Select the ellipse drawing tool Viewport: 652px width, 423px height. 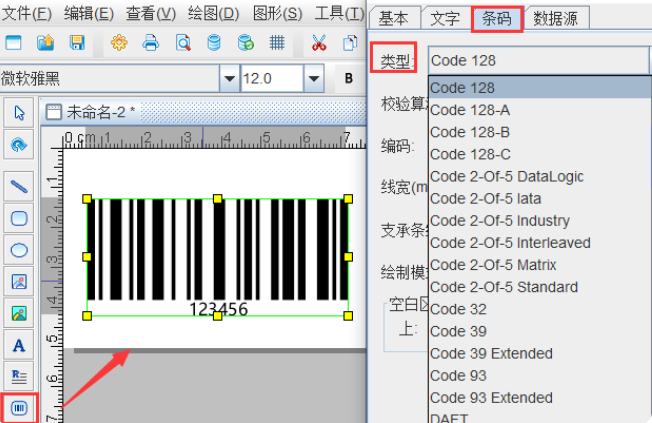tap(19, 250)
